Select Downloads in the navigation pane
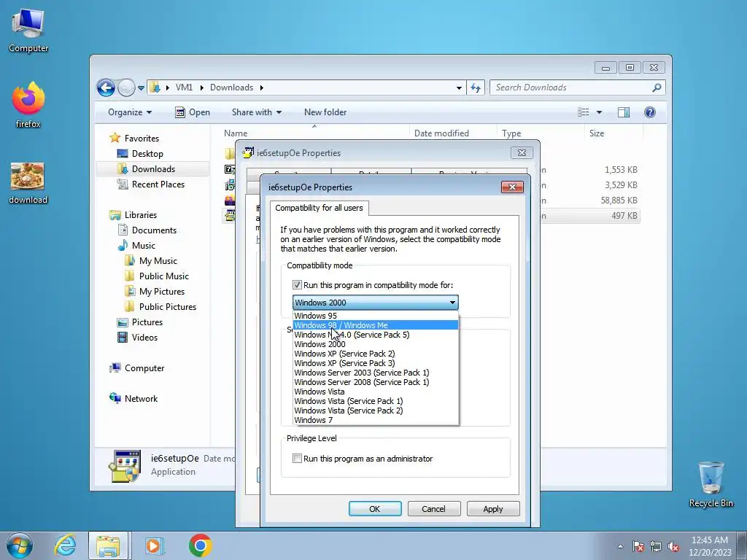This screenshot has width=747, height=560. tap(153, 169)
